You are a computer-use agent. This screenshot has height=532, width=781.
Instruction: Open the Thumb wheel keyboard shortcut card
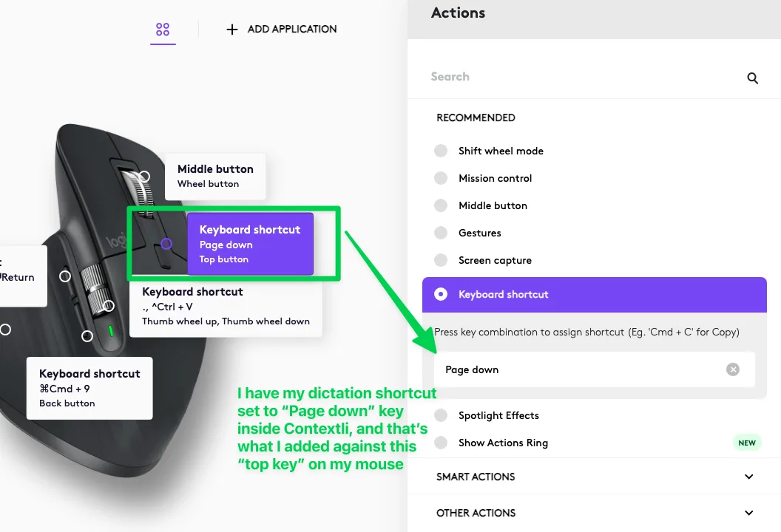226,307
